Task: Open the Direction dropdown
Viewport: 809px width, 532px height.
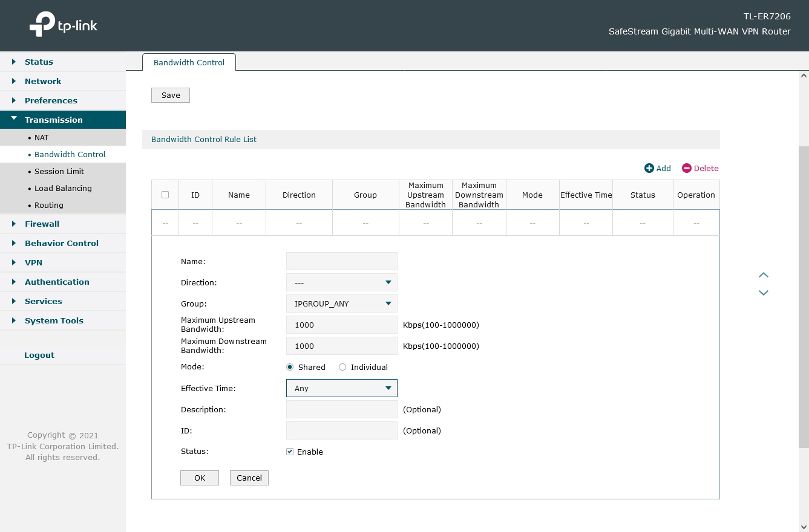Action: 341,282
